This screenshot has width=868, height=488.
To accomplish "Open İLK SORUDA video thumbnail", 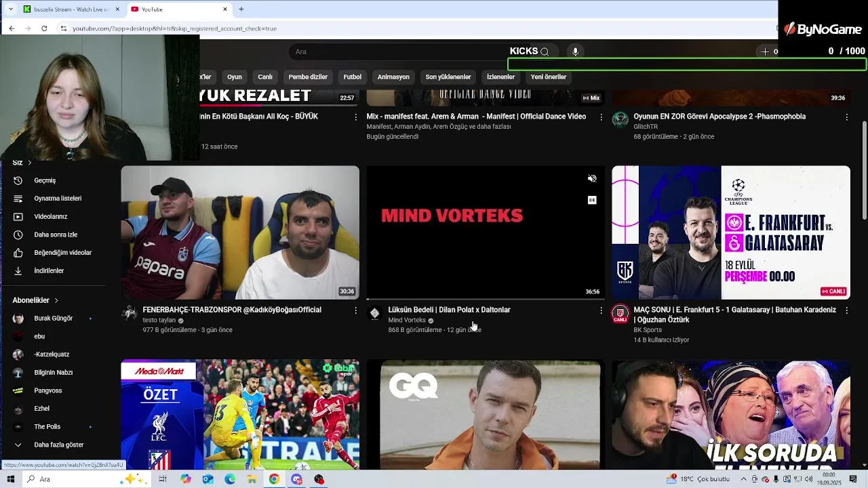I will pyautogui.click(x=731, y=415).
